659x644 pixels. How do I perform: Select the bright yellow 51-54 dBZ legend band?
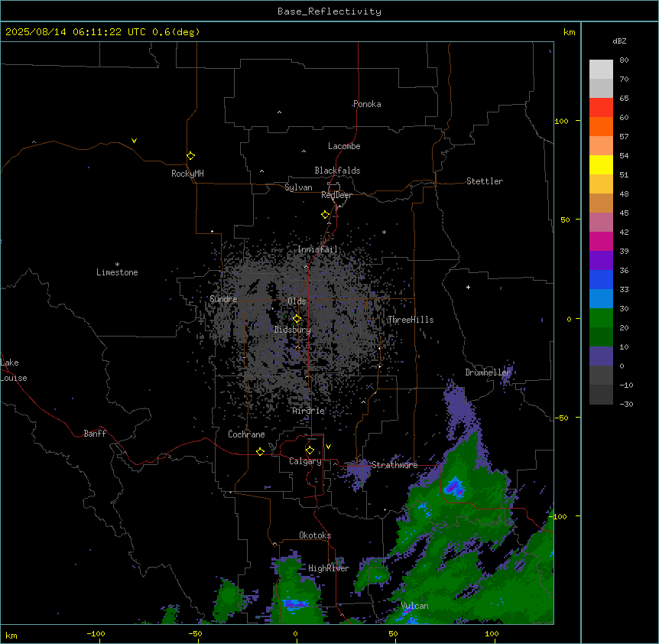601,164
